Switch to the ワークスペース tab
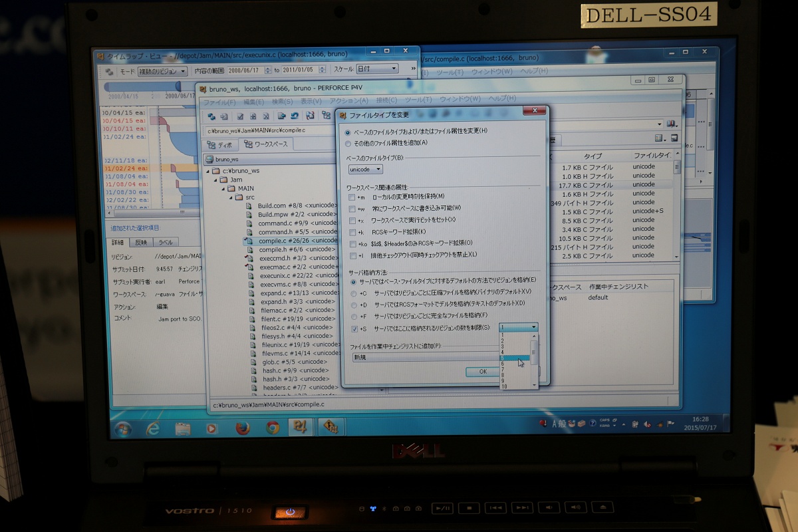Screen dimensions: 798x532 pyautogui.click(x=266, y=144)
